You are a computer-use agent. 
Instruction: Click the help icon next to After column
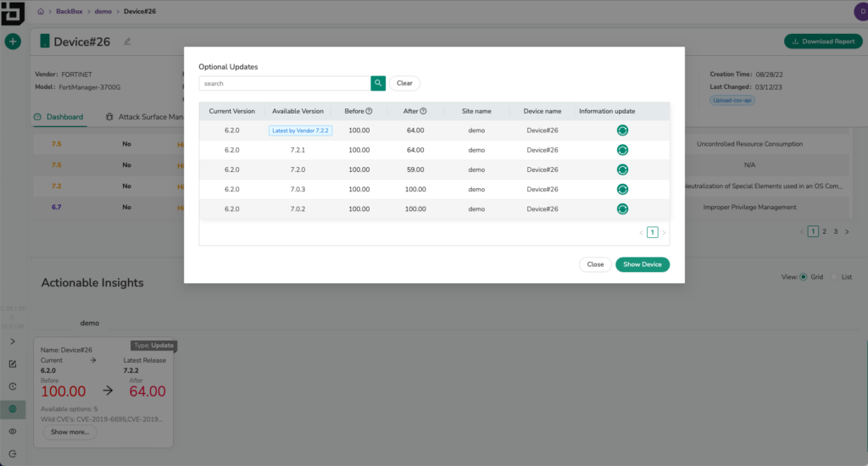[x=423, y=111]
